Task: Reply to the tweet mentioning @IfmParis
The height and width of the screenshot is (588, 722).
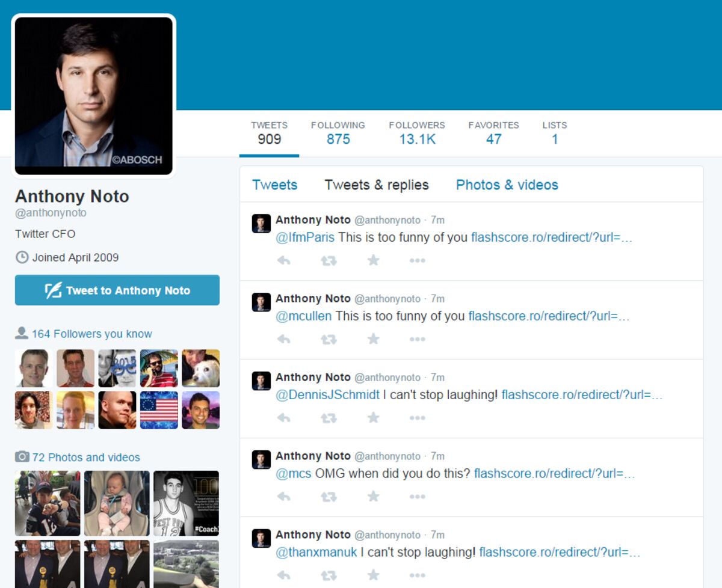Action: coord(283,260)
